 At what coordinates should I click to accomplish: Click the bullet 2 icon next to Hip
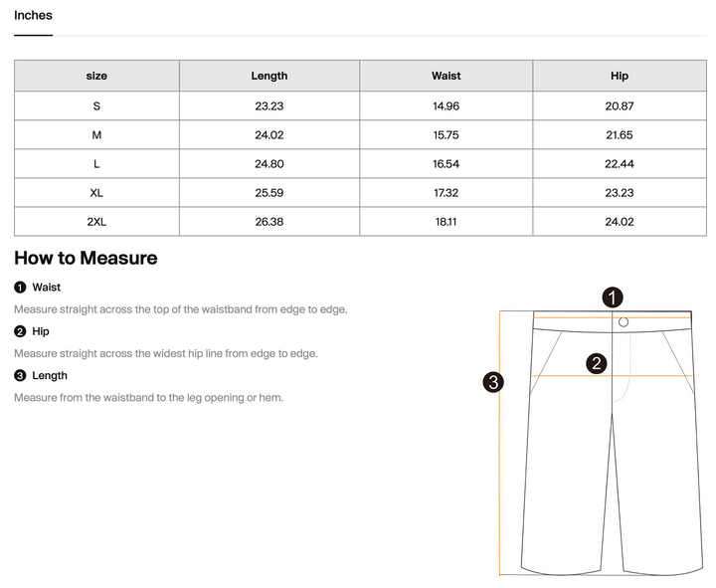[x=20, y=331]
